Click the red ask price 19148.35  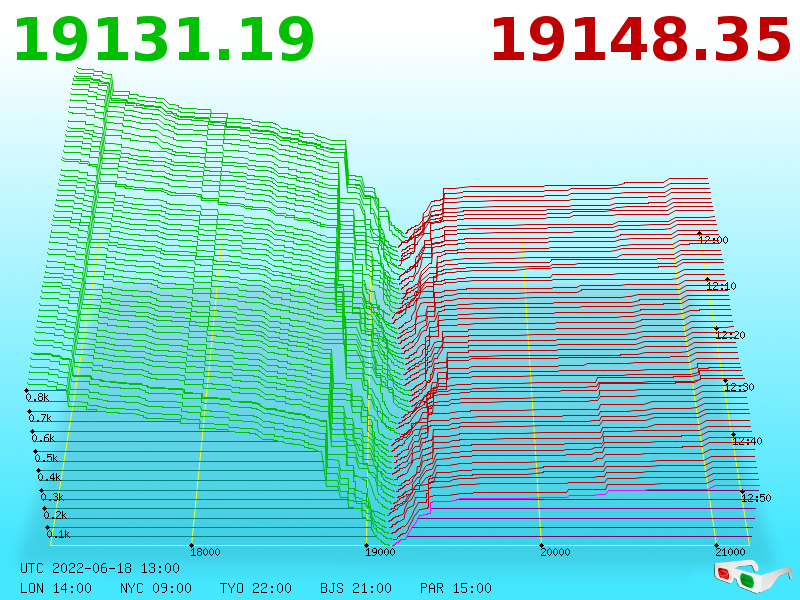point(641,40)
